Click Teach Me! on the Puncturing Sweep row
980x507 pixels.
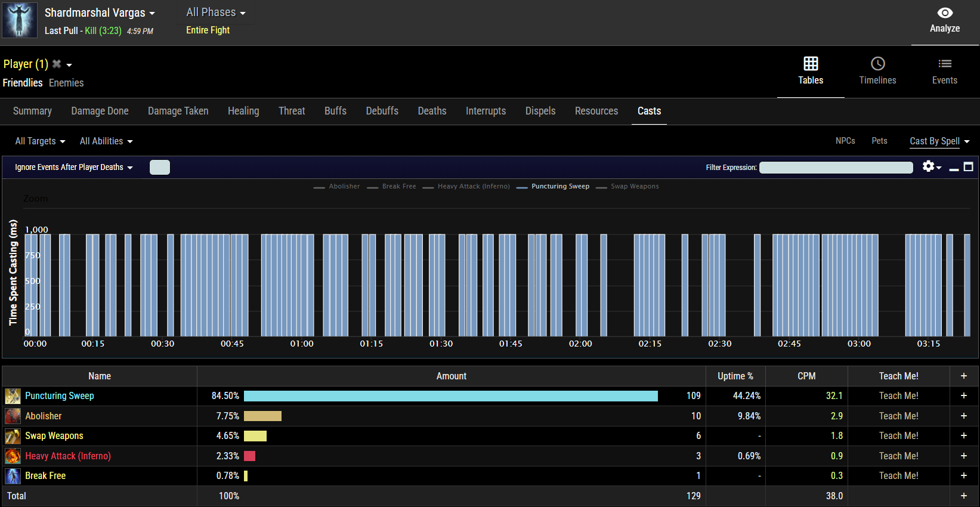click(898, 396)
